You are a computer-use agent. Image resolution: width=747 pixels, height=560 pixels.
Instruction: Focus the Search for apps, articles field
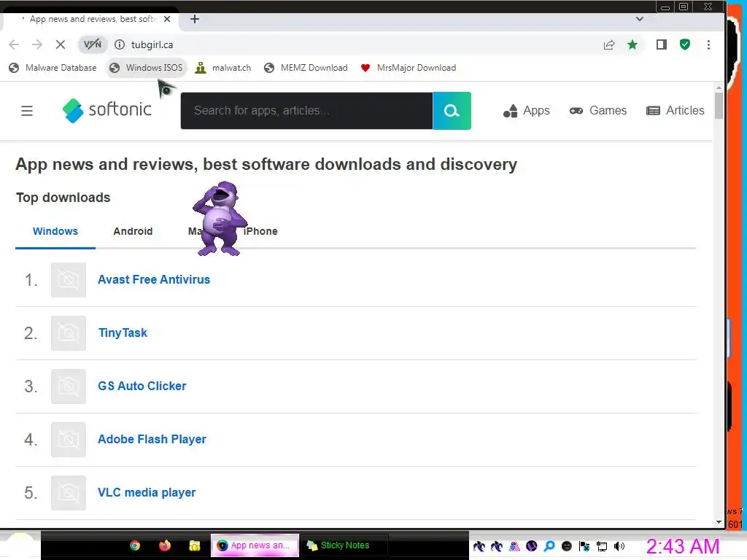[306, 111]
